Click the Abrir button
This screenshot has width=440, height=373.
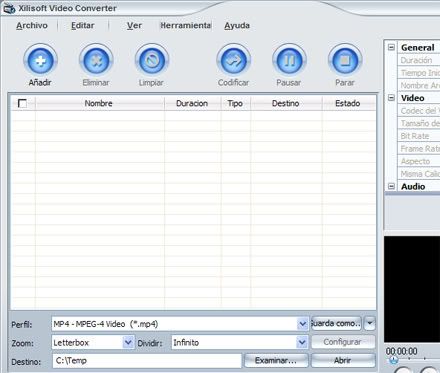(343, 360)
